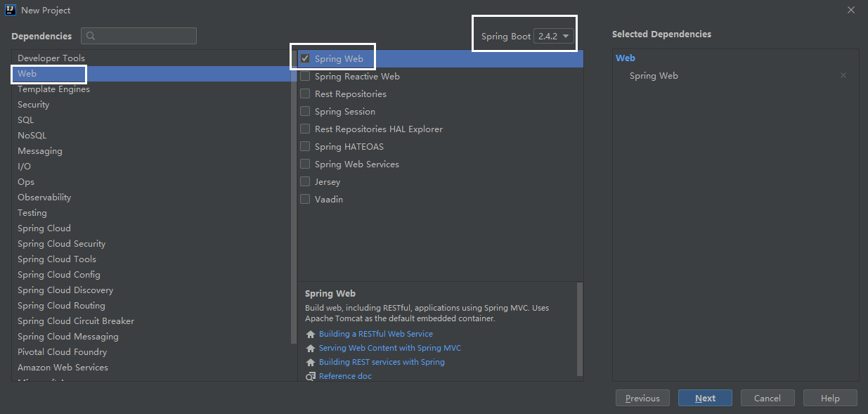Screen dimensions: 868x414
Task: Enable the Jersey checkbox
Action: (x=305, y=182)
